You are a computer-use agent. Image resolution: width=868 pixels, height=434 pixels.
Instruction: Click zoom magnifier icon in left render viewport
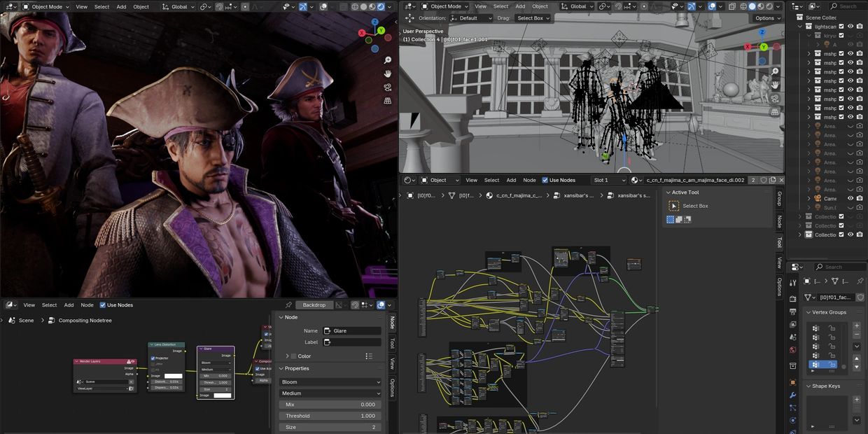(x=388, y=60)
